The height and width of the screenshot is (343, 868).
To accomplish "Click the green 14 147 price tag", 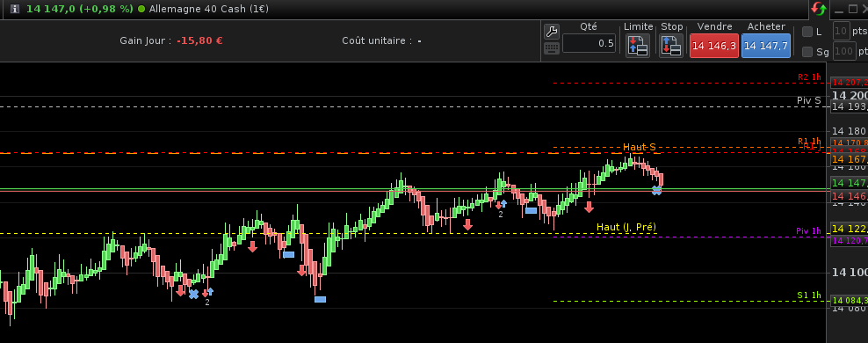I will (850, 183).
